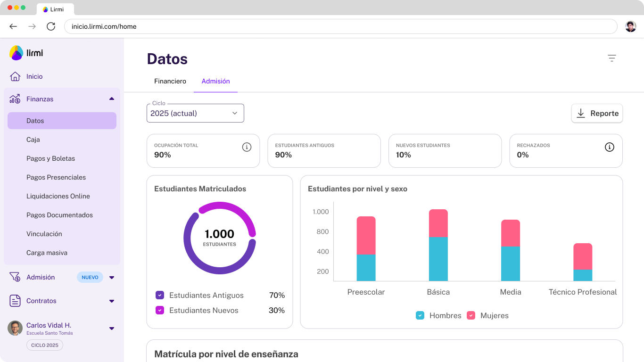This screenshot has height=362, width=644.
Task: Open the Ciclo 2025 (actual) dropdown
Action: coord(195,113)
